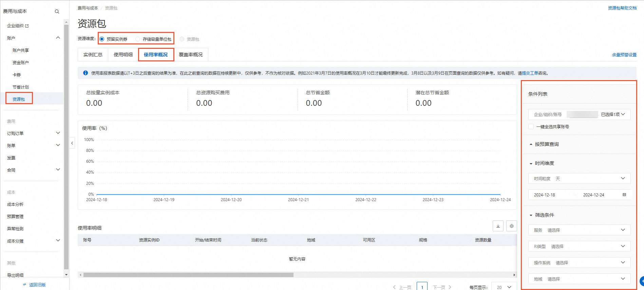Switch to the 使用明细 tab
This screenshot has width=644, height=290.
pyautogui.click(x=123, y=55)
